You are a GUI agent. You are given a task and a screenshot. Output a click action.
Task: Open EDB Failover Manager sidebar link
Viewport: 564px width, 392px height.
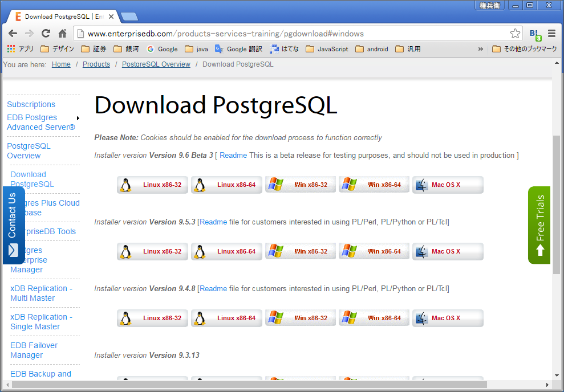pos(34,350)
